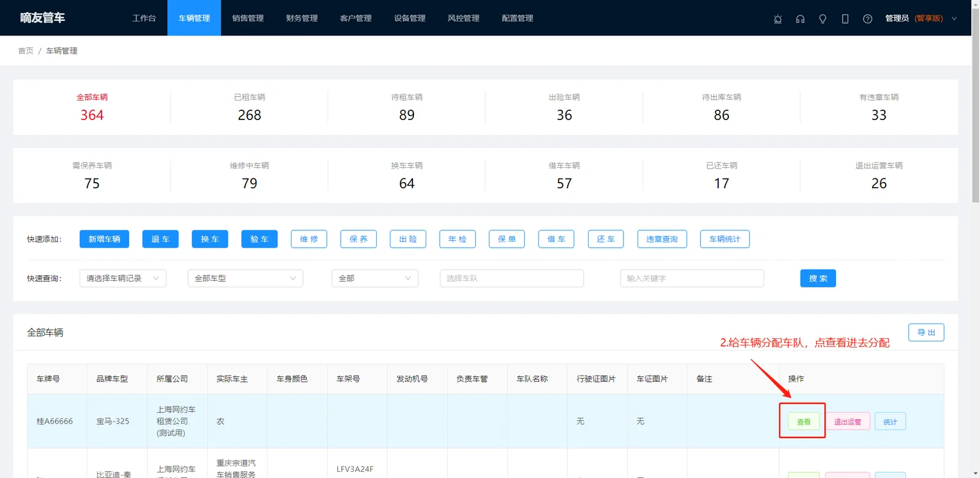Image resolution: width=980 pixels, height=478 pixels.
Task: Click the 年检 button
Action: point(458,239)
